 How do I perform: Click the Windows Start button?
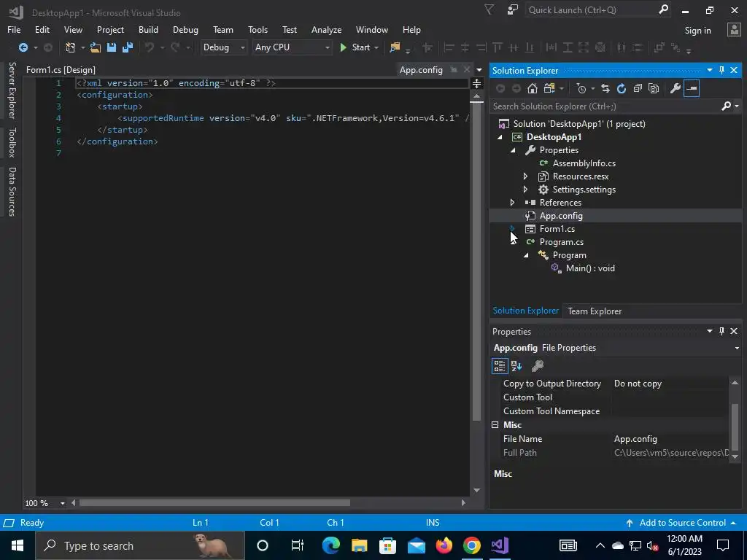click(18, 545)
